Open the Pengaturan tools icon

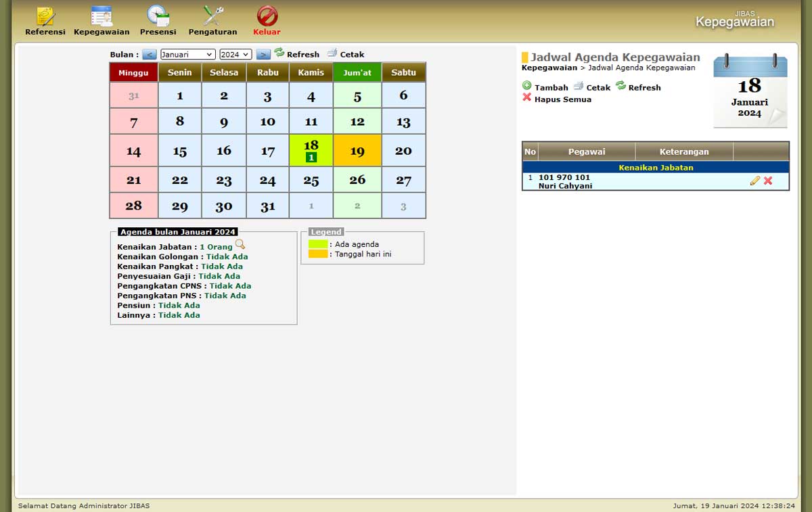pyautogui.click(x=212, y=16)
